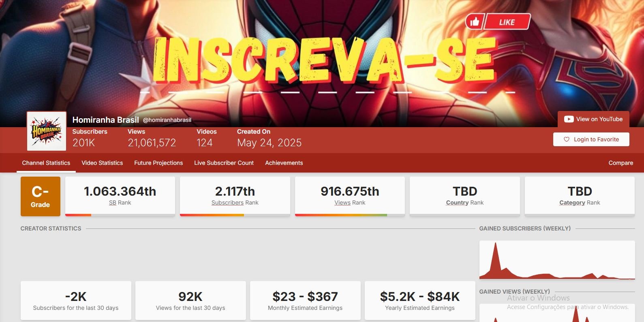Screen dimensions: 644x322
Task: Click the Monthly Estimated Earnings card
Action: 305,301
